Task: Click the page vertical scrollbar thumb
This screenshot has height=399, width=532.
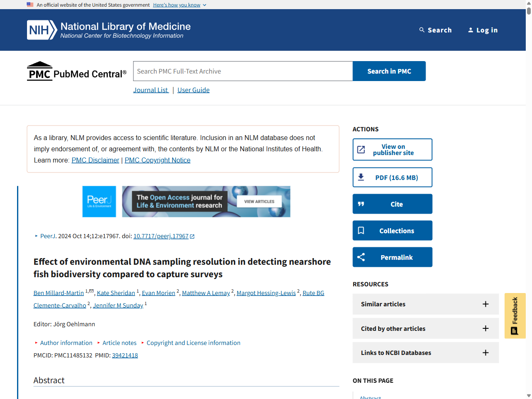Action: pyautogui.click(x=529, y=11)
